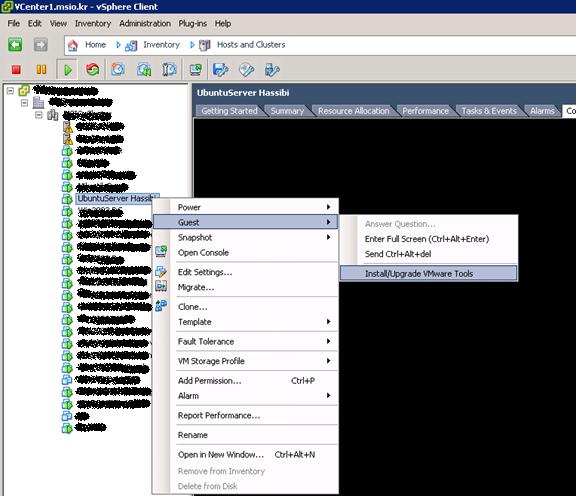Choose Rename from the context menu
This screenshot has height=498, width=578.
tap(246, 435)
